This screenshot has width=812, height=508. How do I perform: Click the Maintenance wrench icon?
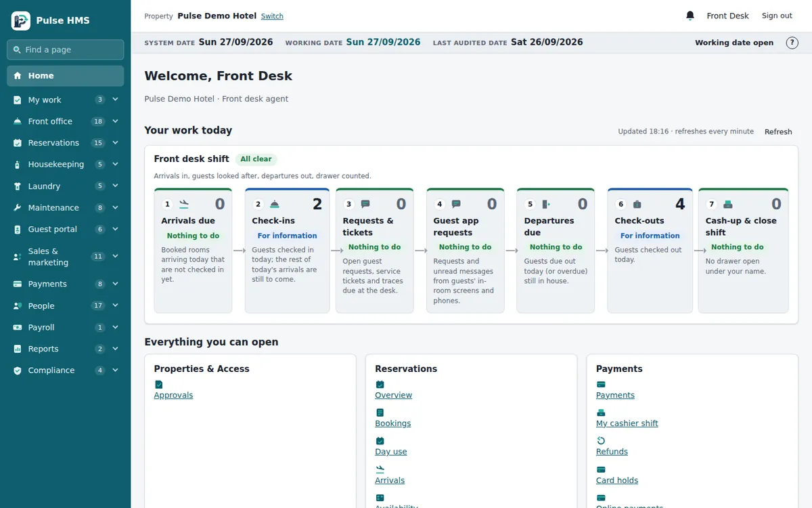pos(18,208)
